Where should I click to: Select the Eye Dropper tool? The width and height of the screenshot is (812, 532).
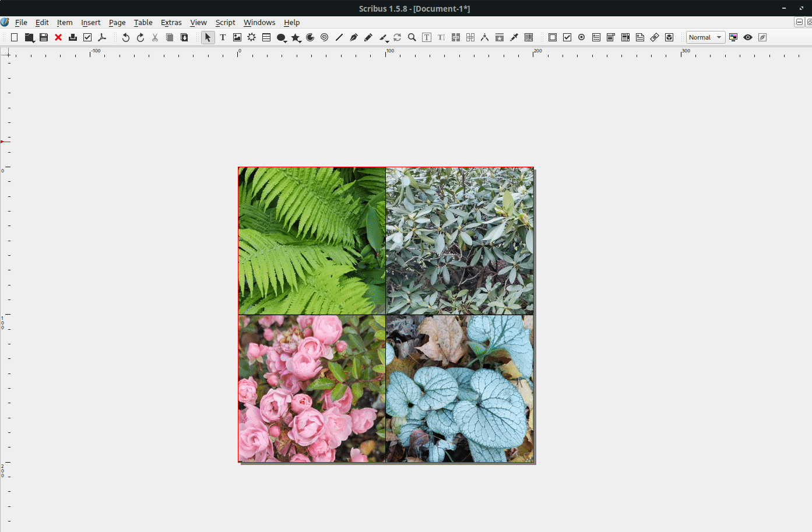(x=514, y=37)
